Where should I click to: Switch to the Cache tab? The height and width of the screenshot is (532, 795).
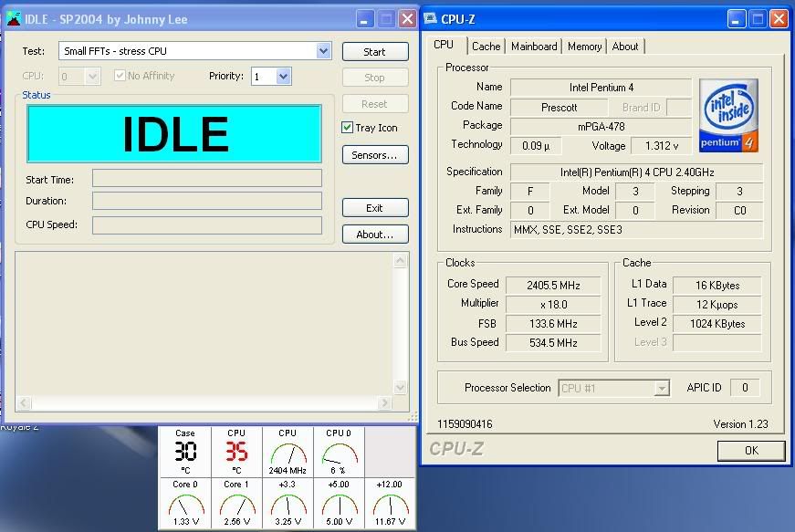(486, 47)
